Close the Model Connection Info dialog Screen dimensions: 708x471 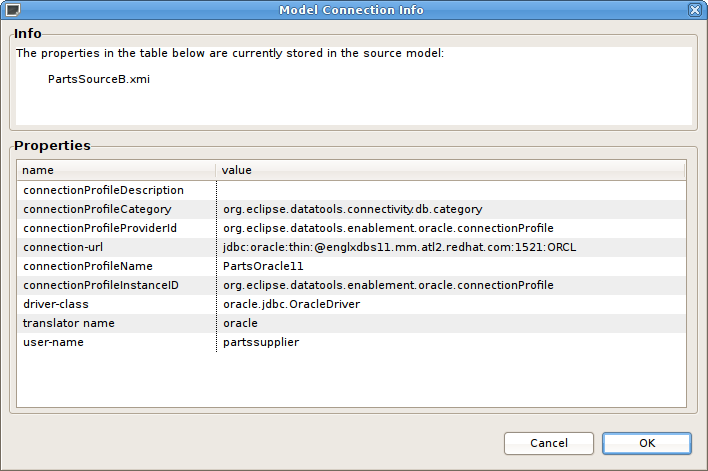coord(695,10)
